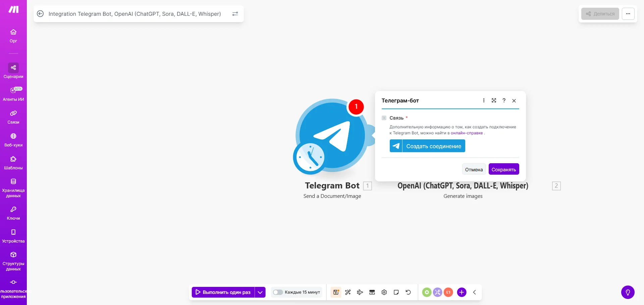Image resolution: width=644 pixels, height=305 pixels.
Task: Expand the Телеграм-бот dialog to full size
Action: 494,100
